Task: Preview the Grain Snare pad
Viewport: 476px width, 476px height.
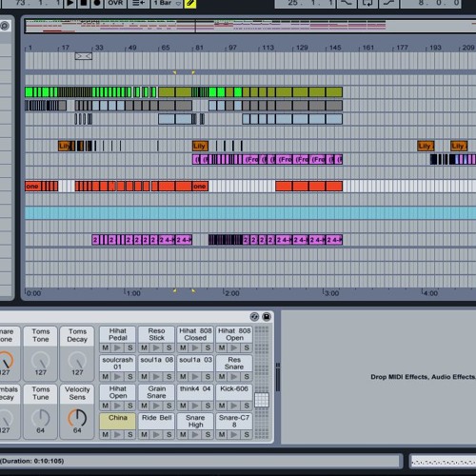Action: click(x=156, y=406)
